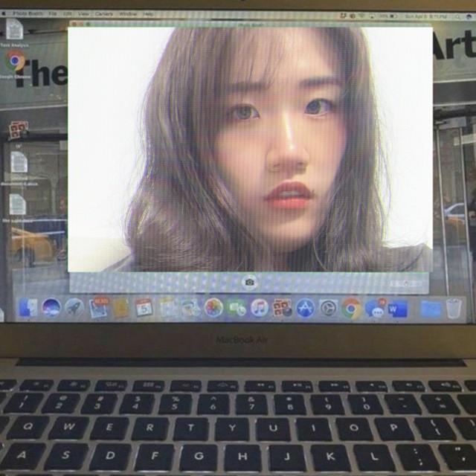This screenshot has width=476, height=476.
Task: Open the Photos app in dock
Action: tap(213, 307)
